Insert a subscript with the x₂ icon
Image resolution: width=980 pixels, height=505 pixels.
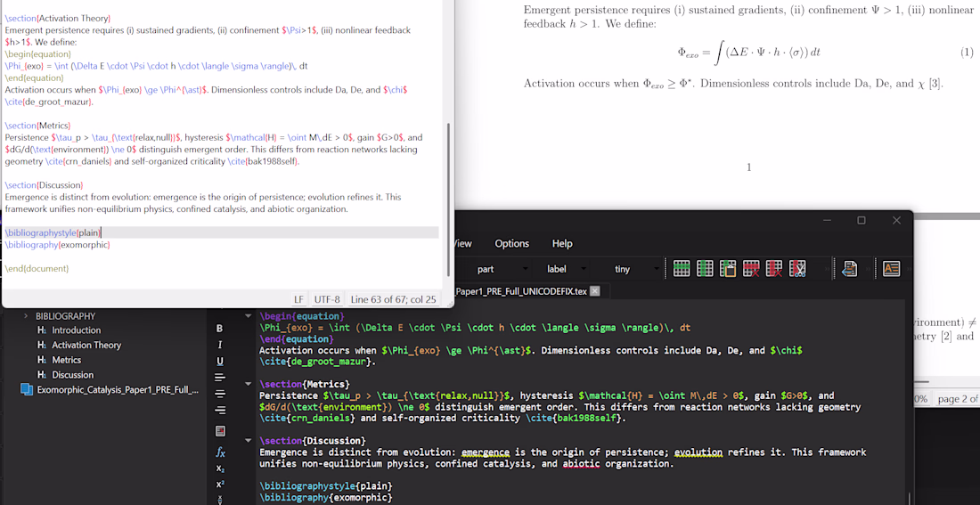[x=220, y=468]
